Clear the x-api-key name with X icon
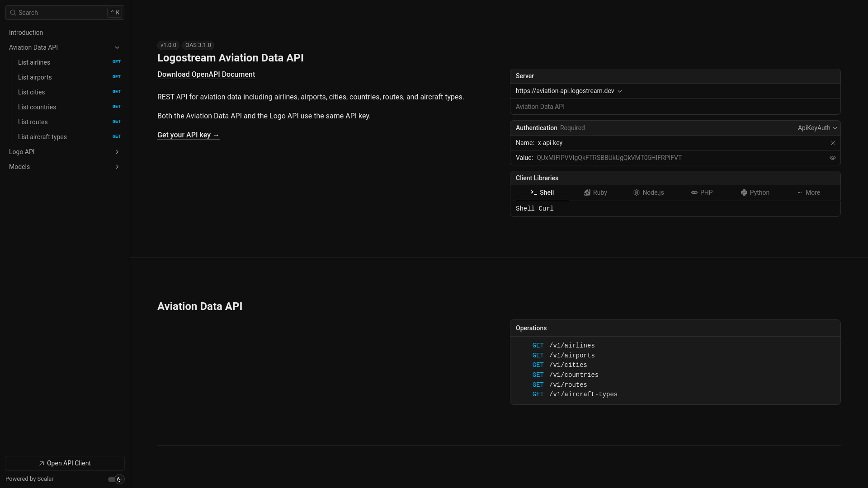868x488 pixels. 833,143
